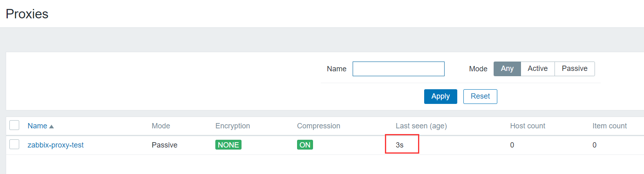This screenshot has width=644, height=174.
Task: Check the box for zabbix-proxy-test row
Action: coord(14,144)
